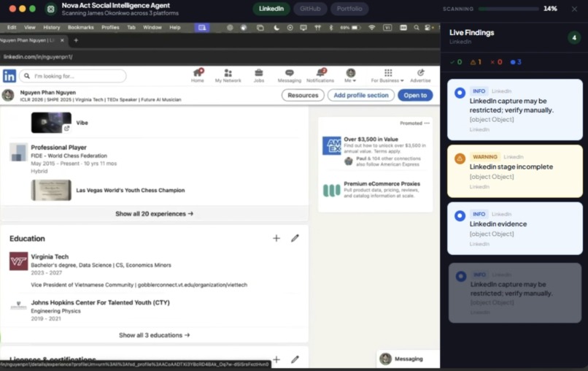
Task: Click the Spotlight search icon in menu bar
Action: pyautogui.click(x=417, y=28)
